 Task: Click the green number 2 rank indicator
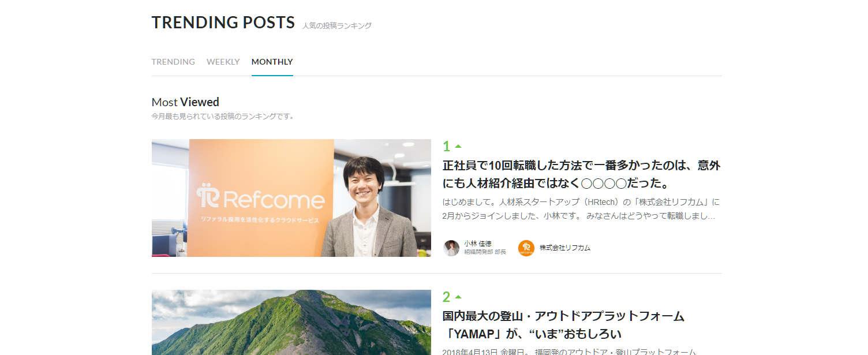coord(446,297)
